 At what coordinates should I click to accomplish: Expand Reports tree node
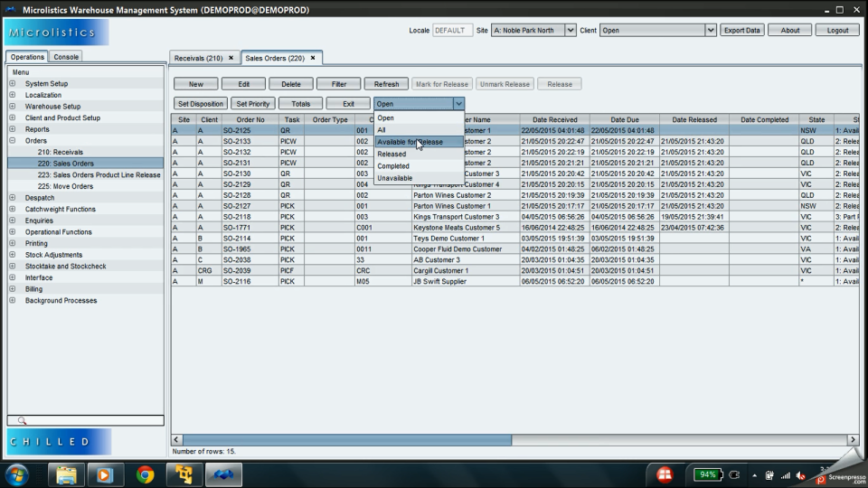[x=12, y=129]
